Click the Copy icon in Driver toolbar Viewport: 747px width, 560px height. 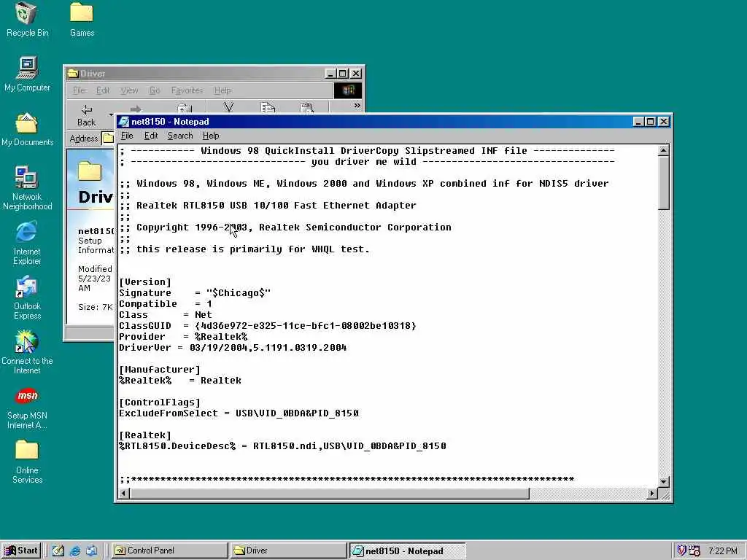tap(268, 108)
